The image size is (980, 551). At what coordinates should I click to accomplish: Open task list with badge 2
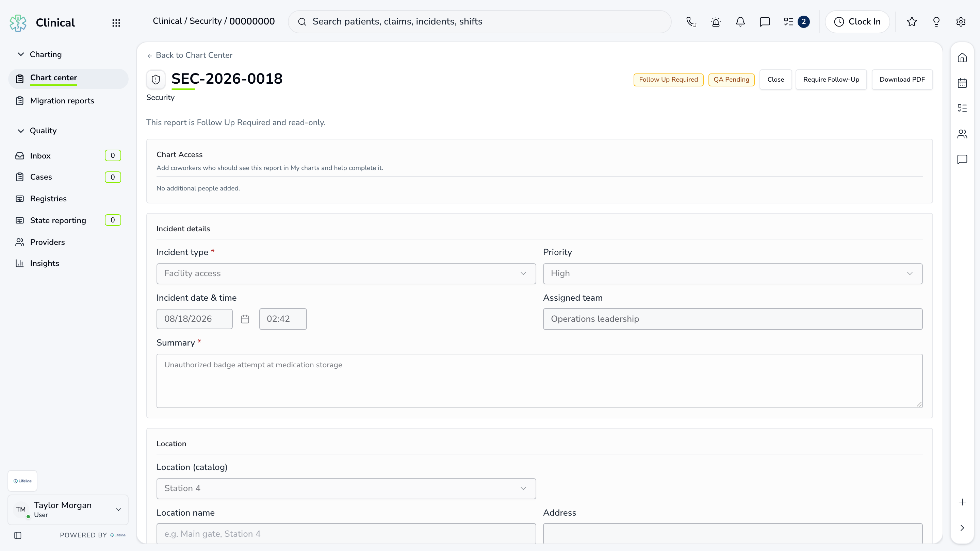click(796, 22)
